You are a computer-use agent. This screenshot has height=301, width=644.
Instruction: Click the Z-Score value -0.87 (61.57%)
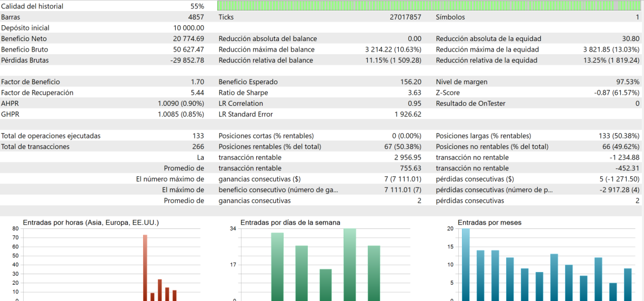[617, 93]
